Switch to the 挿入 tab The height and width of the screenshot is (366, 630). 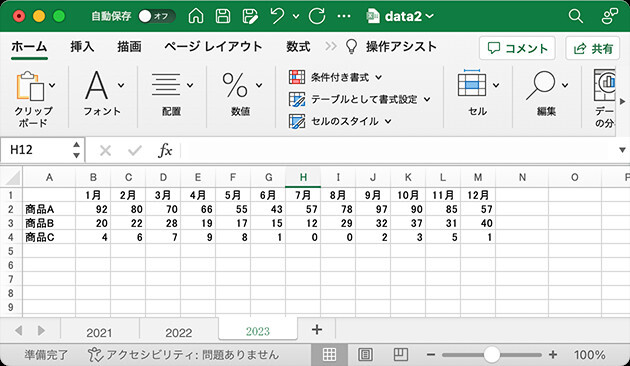pyautogui.click(x=82, y=47)
